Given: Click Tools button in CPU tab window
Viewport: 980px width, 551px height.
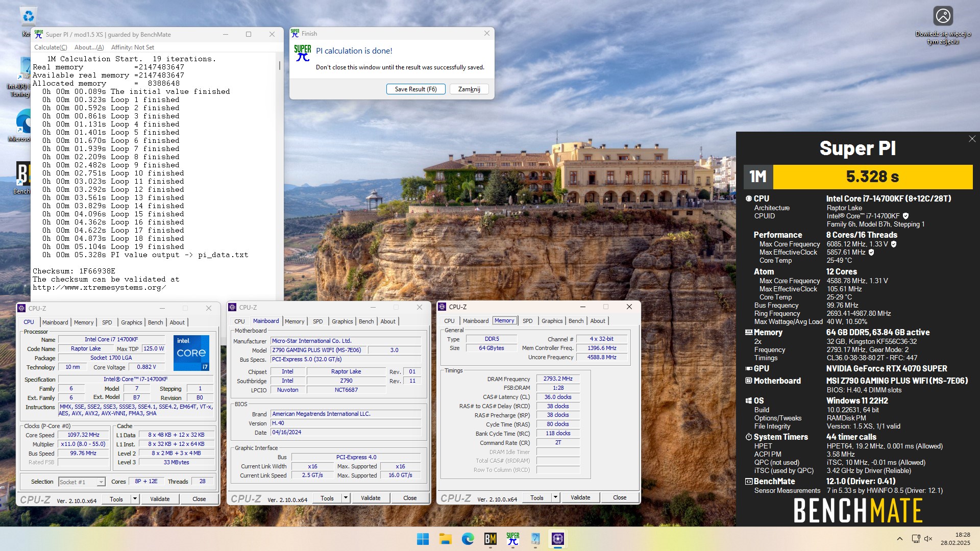Looking at the screenshot, I should [x=116, y=499].
